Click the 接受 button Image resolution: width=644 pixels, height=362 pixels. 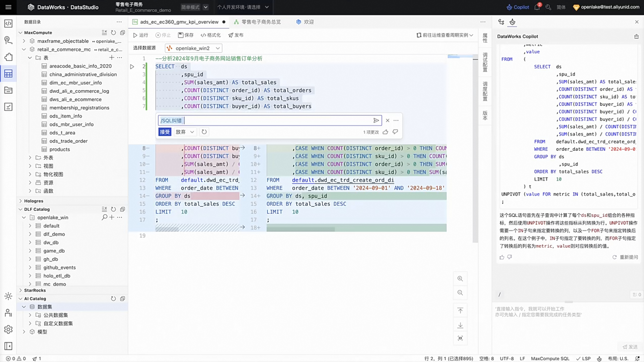(x=164, y=132)
